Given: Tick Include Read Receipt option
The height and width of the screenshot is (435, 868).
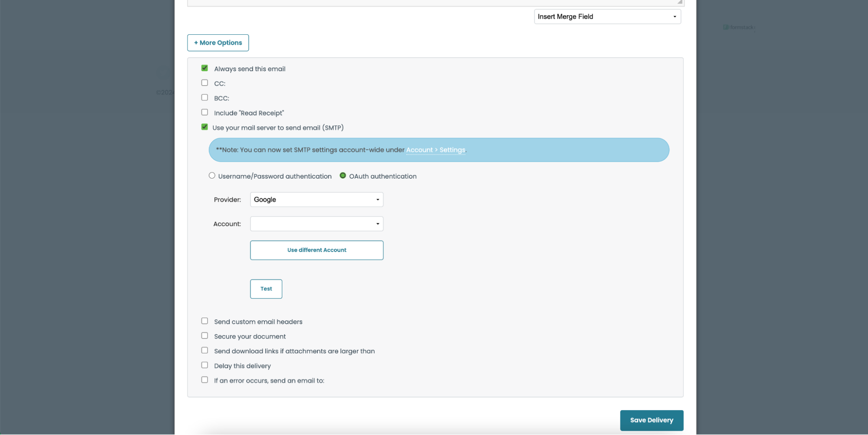Looking at the screenshot, I should 205,113.
